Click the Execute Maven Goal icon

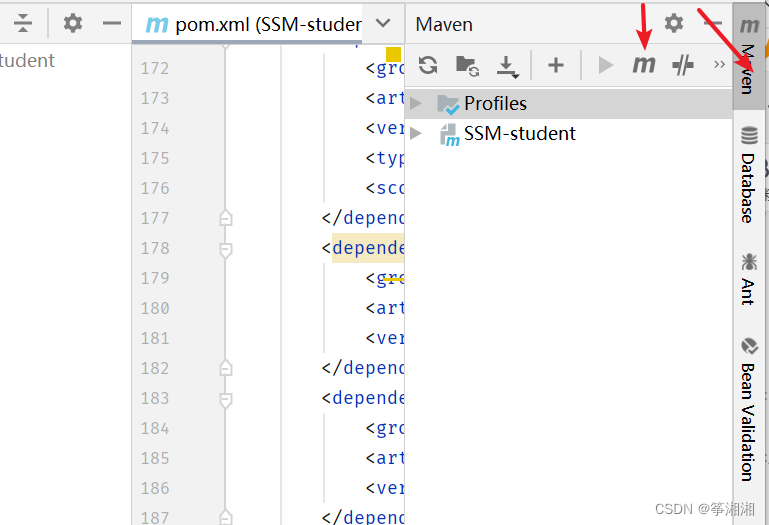[x=643, y=66]
